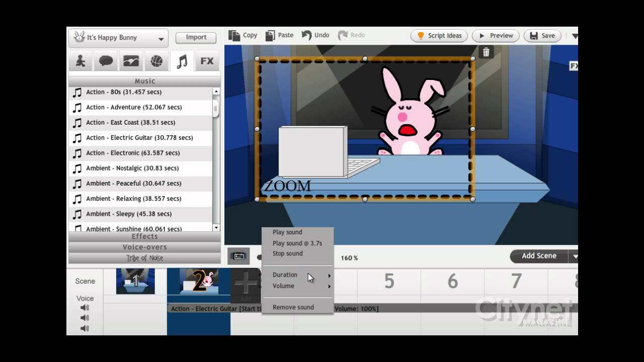Click the add scene plus icon in timeline
Viewport: 644px width, 362px height.
246,283
